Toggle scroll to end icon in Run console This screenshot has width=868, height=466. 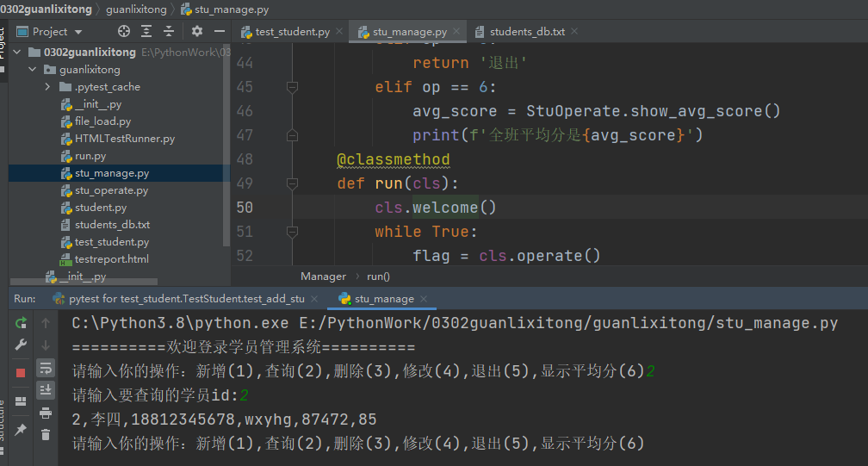46,390
